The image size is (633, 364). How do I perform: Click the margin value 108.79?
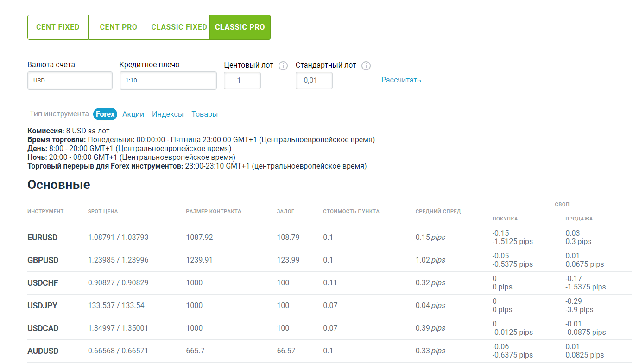click(x=288, y=238)
